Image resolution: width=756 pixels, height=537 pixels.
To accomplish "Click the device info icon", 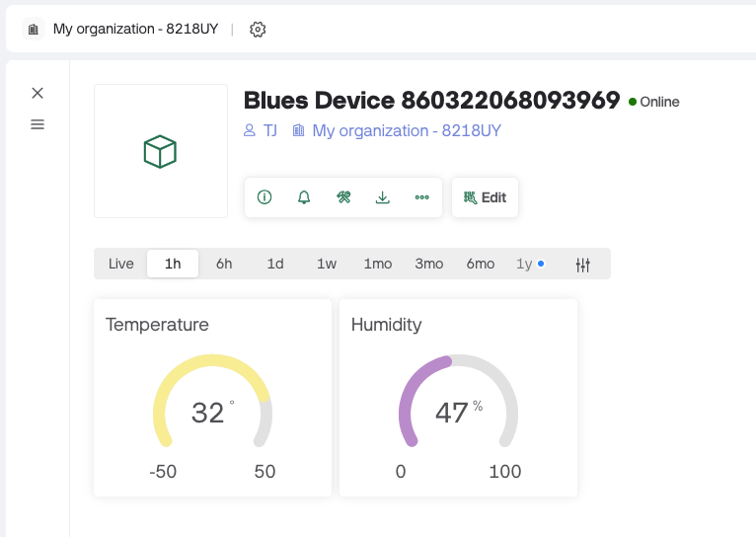I will click(265, 197).
